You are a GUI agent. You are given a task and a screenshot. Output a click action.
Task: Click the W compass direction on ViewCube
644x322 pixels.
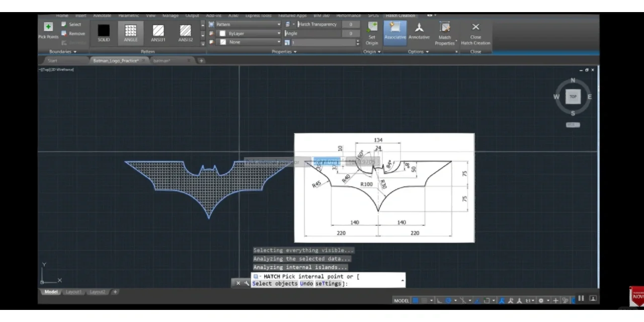[557, 97]
